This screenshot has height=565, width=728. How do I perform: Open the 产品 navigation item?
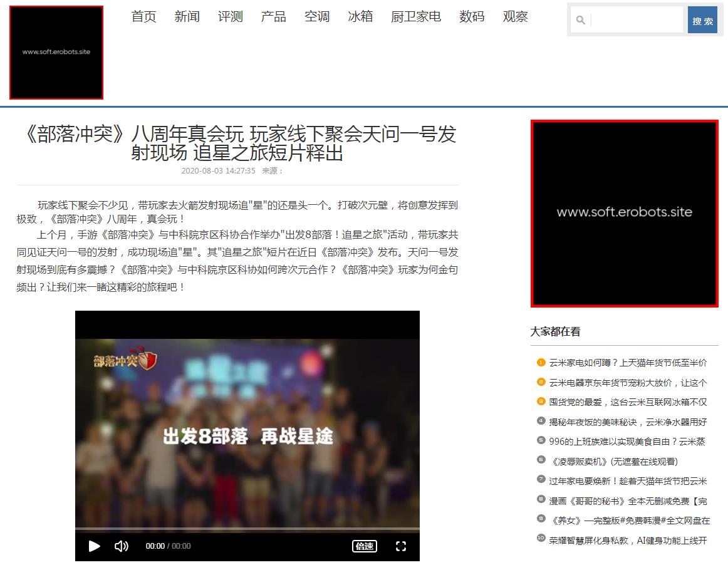pyautogui.click(x=273, y=17)
